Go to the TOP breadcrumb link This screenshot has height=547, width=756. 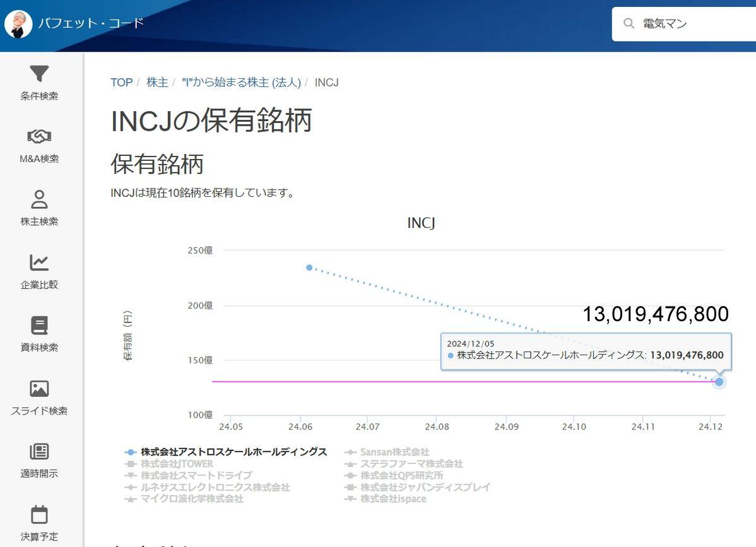(x=122, y=83)
